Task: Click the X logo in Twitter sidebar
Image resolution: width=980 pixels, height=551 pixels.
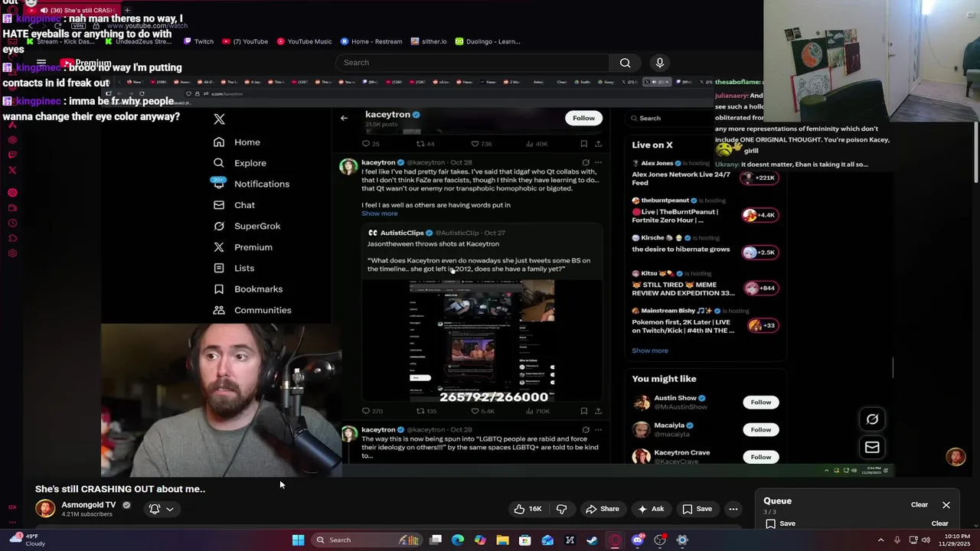Action: point(219,119)
